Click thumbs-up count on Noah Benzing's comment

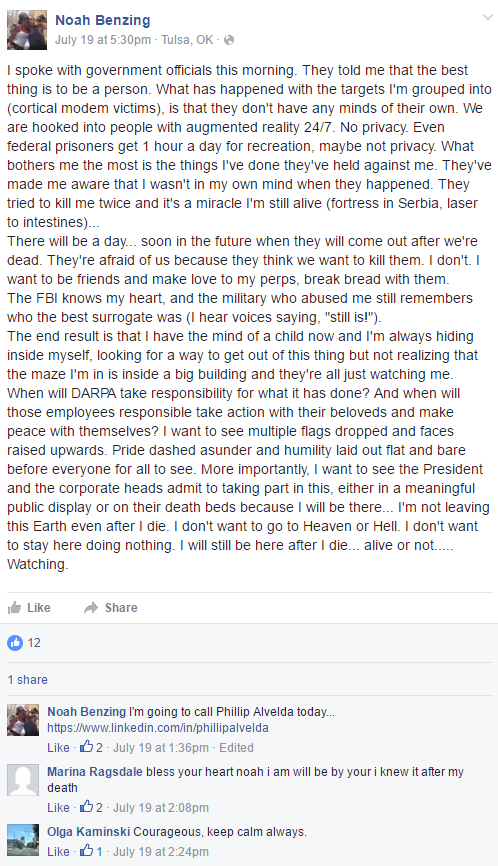(91, 747)
